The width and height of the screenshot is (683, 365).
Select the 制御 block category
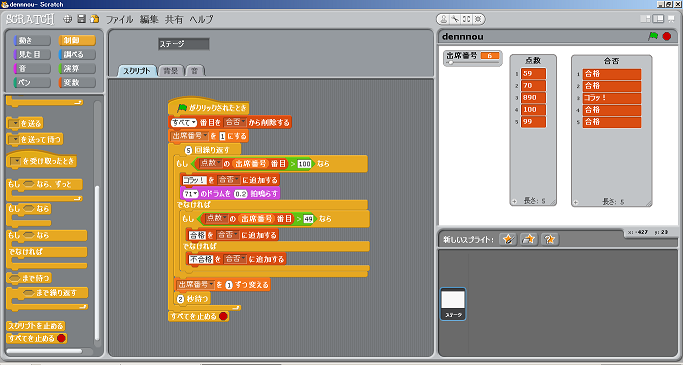[x=77, y=41]
